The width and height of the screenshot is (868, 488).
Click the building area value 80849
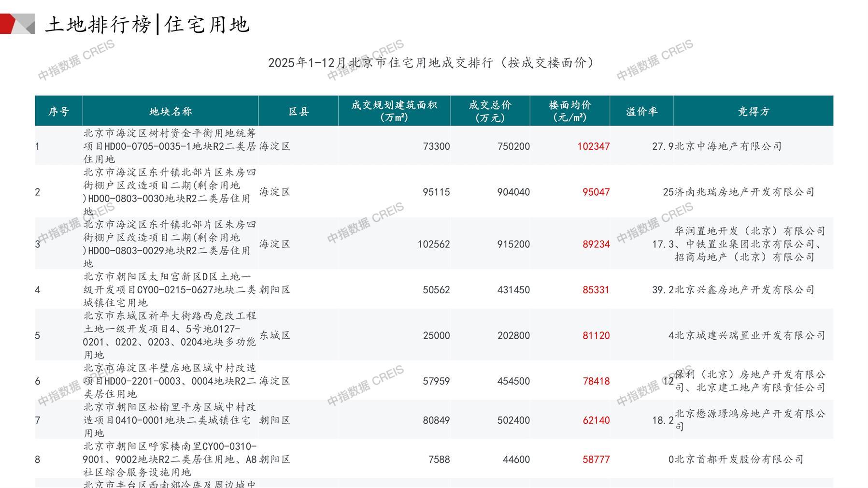[x=436, y=420]
